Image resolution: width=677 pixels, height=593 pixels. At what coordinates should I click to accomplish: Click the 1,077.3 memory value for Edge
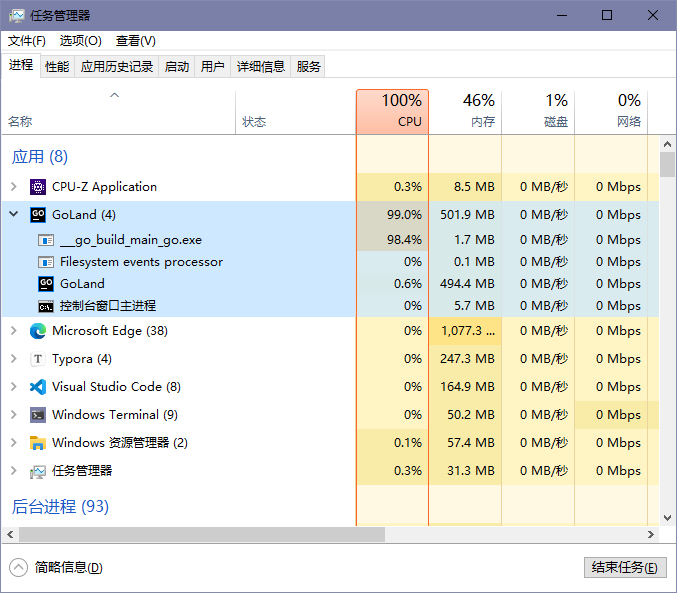point(468,331)
